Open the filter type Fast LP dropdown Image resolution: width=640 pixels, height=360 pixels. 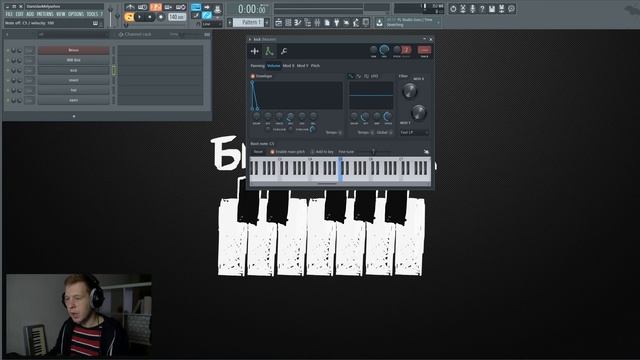point(413,133)
